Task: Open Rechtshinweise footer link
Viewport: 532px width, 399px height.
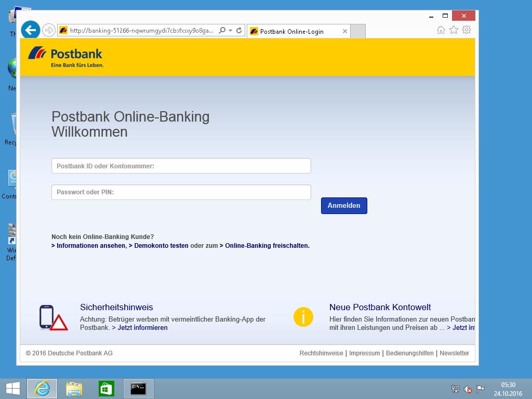Action: point(321,353)
